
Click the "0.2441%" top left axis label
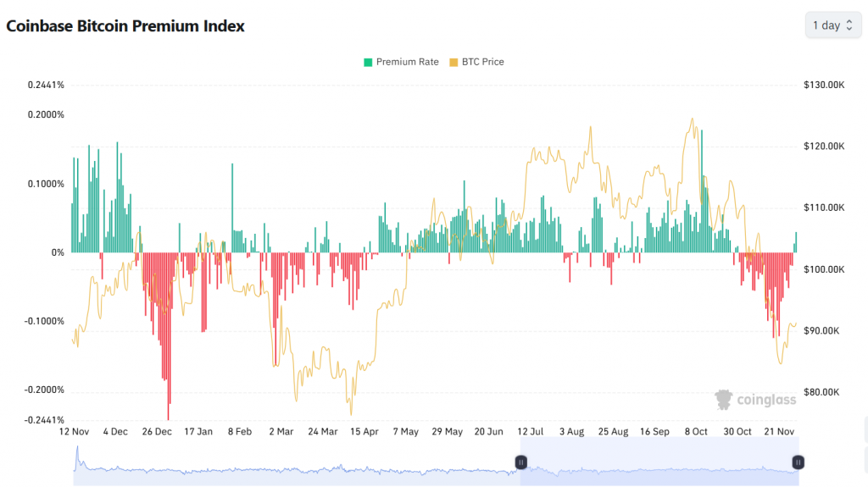[x=46, y=86]
